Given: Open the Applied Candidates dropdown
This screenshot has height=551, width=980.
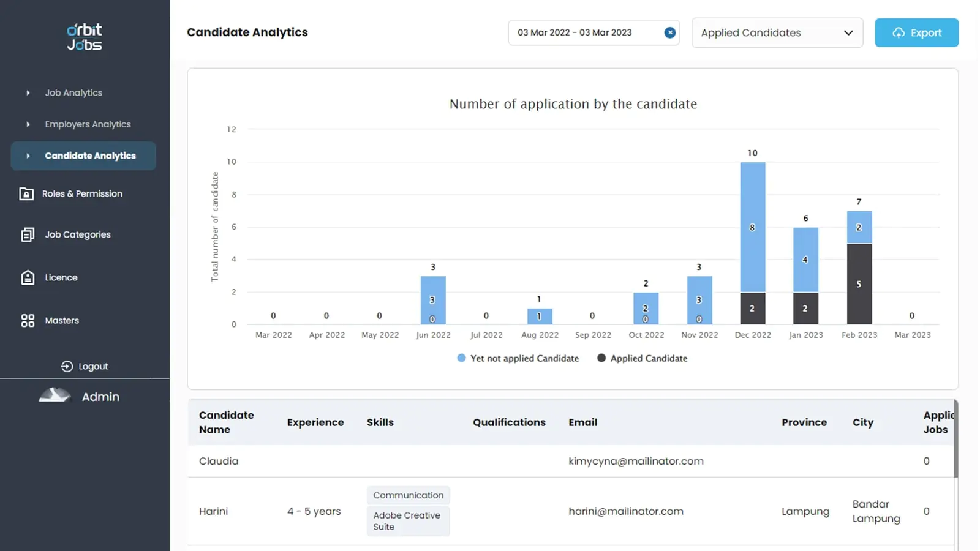Looking at the screenshot, I should point(777,32).
